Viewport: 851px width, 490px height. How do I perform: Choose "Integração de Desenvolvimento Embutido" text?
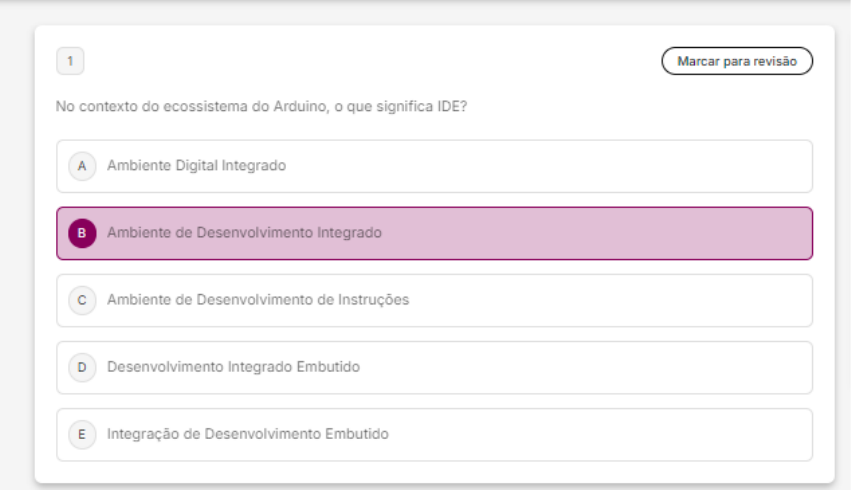coord(247,434)
